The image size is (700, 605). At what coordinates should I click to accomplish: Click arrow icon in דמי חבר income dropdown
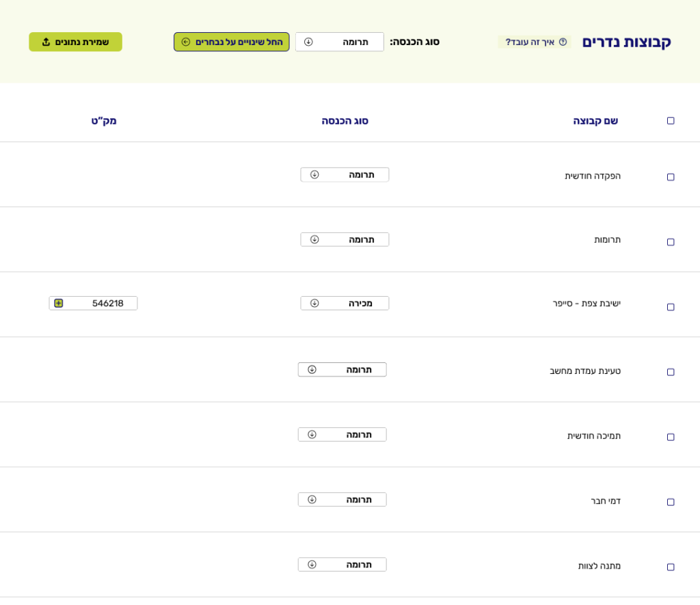312,499
